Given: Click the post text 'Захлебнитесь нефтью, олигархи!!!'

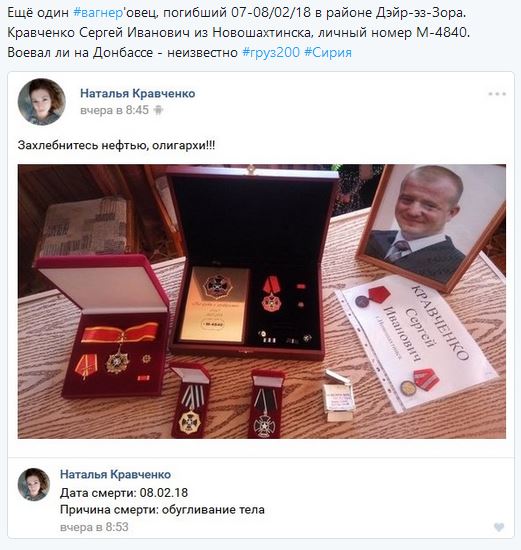Looking at the screenshot, I should pyautogui.click(x=116, y=145).
